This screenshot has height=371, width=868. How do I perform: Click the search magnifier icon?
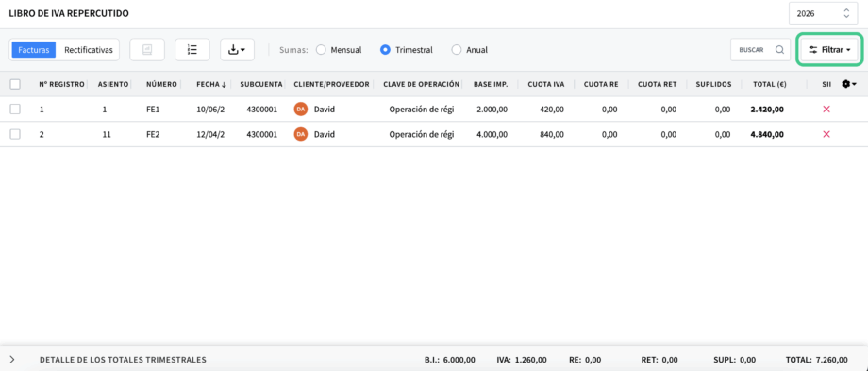779,50
